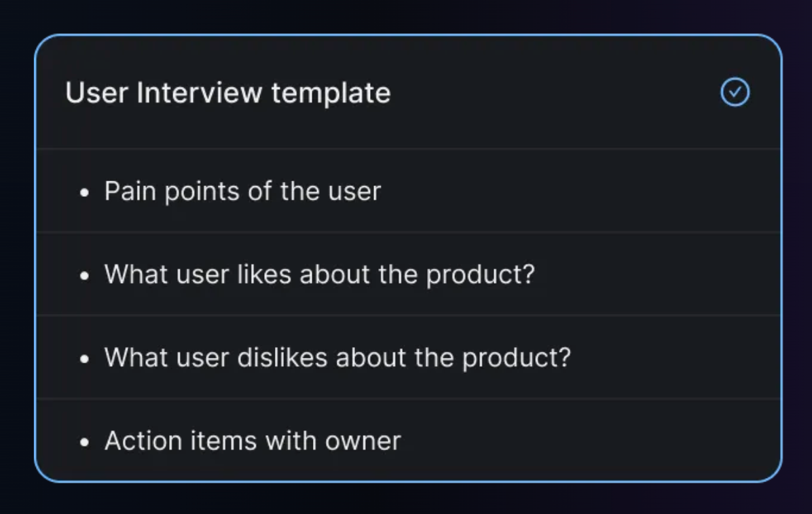The image size is (812, 514).
Task: Click the Action items with owner row
Action: (408, 441)
